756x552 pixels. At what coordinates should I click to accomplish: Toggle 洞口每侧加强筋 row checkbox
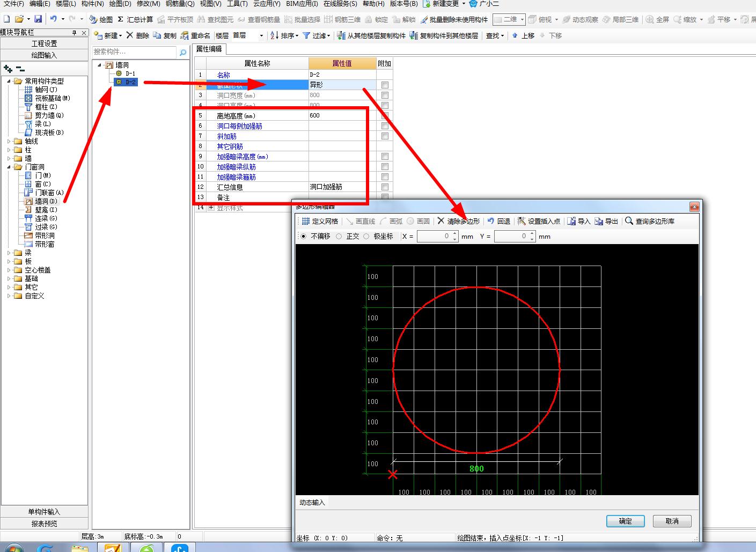[x=385, y=126]
